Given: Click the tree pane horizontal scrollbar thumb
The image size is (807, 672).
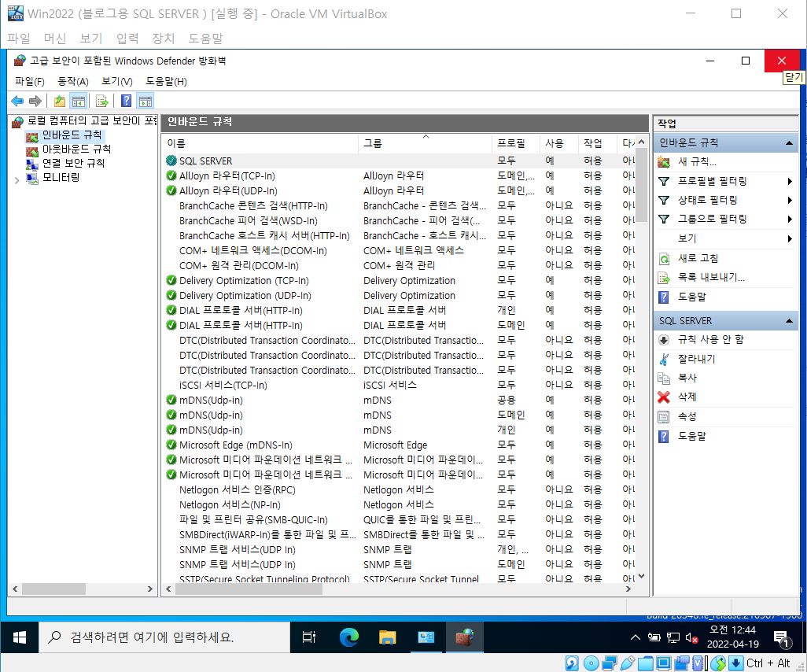Looking at the screenshot, I should (x=53, y=589).
